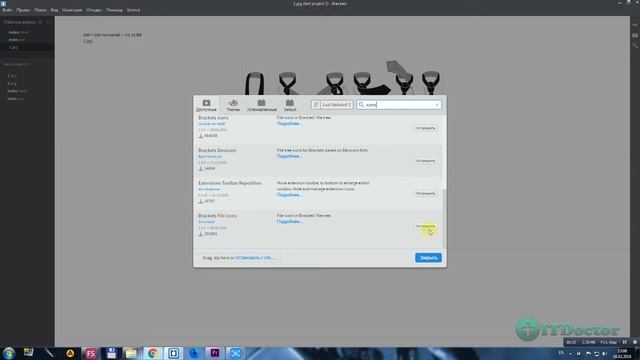Close the Extension Manager dialog
Screen dimensions: 640x360
428,258
